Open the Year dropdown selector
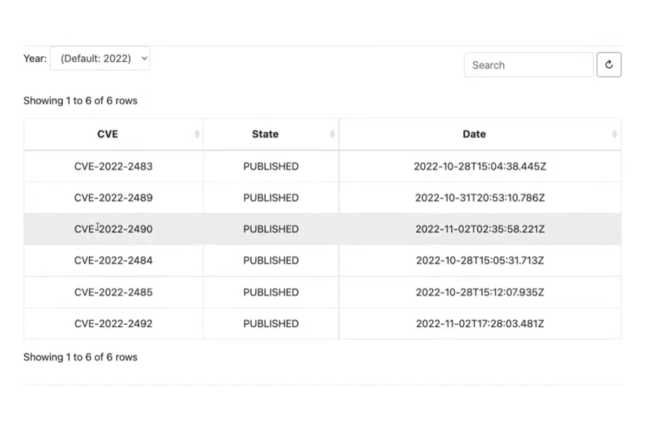The height and width of the screenshot is (433, 650). coord(100,59)
